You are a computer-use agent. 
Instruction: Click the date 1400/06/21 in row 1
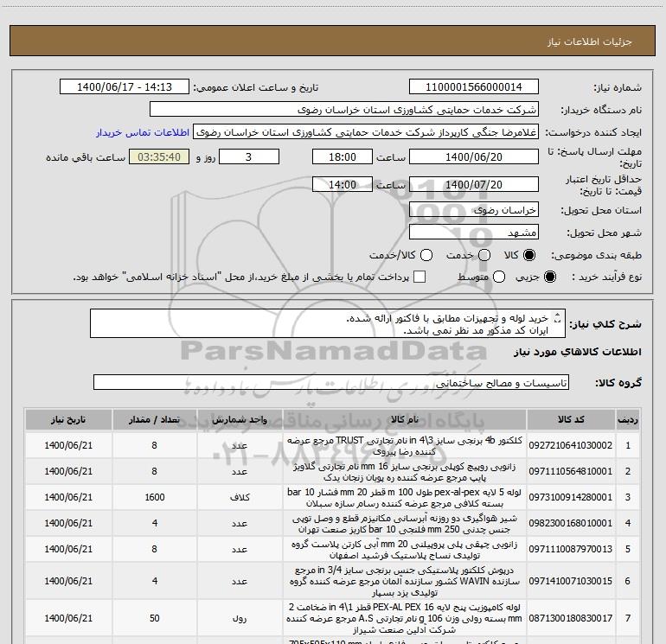tap(68, 445)
